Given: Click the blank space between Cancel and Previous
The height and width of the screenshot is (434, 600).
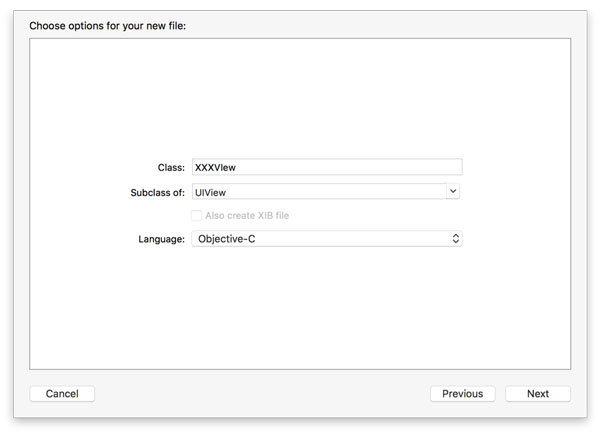Looking at the screenshot, I should tap(260, 394).
